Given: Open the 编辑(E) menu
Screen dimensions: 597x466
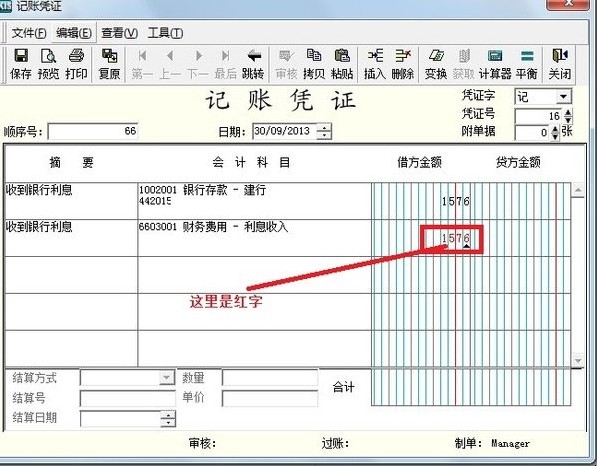Looking at the screenshot, I should point(74,33).
